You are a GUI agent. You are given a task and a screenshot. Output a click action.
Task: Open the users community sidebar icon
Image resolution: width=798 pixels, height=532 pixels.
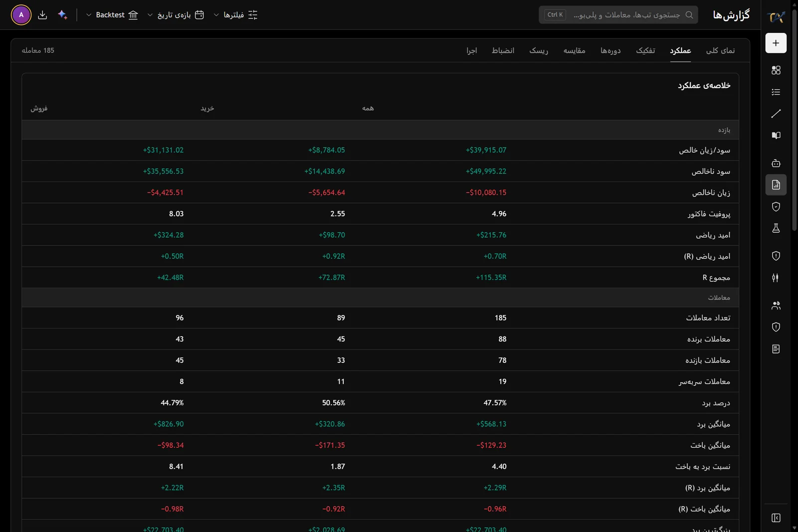776,305
